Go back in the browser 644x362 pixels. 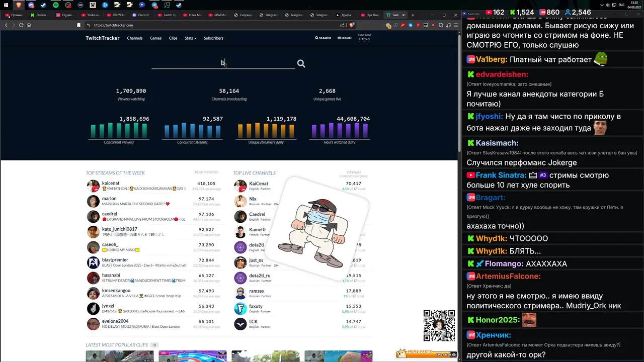(x=7, y=25)
